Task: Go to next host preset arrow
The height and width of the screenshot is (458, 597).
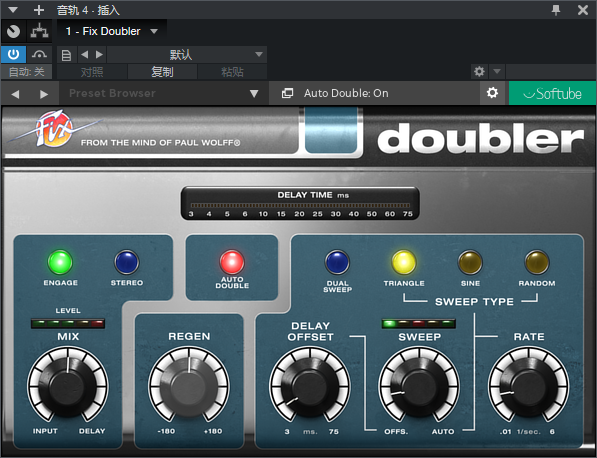Action: [x=99, y=55]
